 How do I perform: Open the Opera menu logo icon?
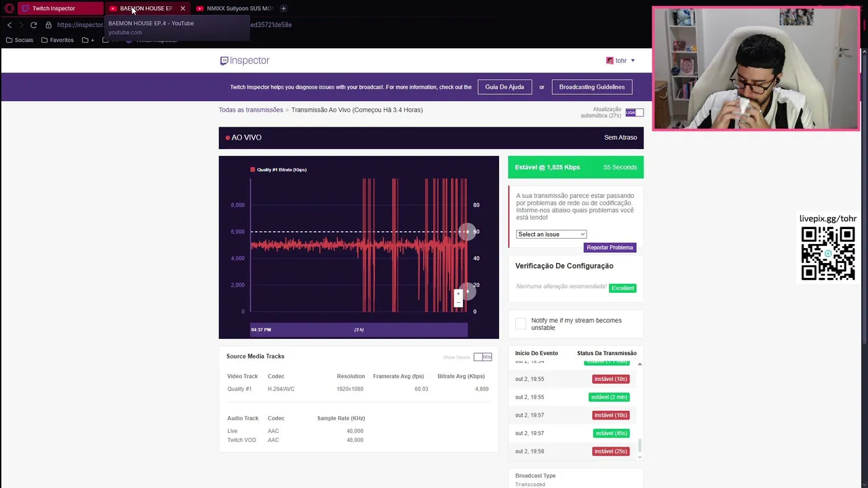[x=9, y=8]
